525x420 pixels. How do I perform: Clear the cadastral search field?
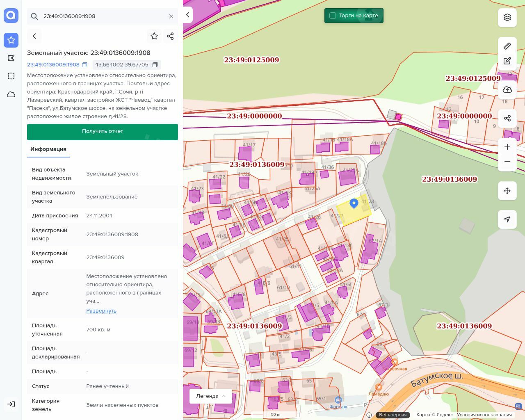click(171, 16)
